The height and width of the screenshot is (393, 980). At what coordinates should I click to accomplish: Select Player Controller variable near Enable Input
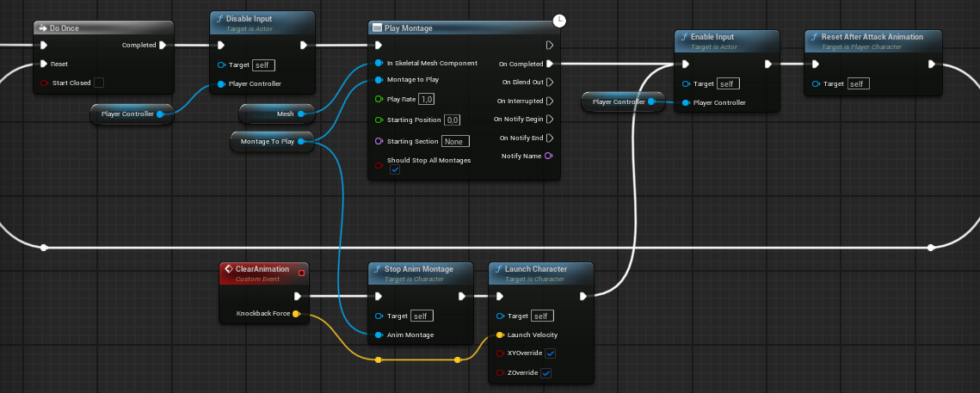point(622,101)
